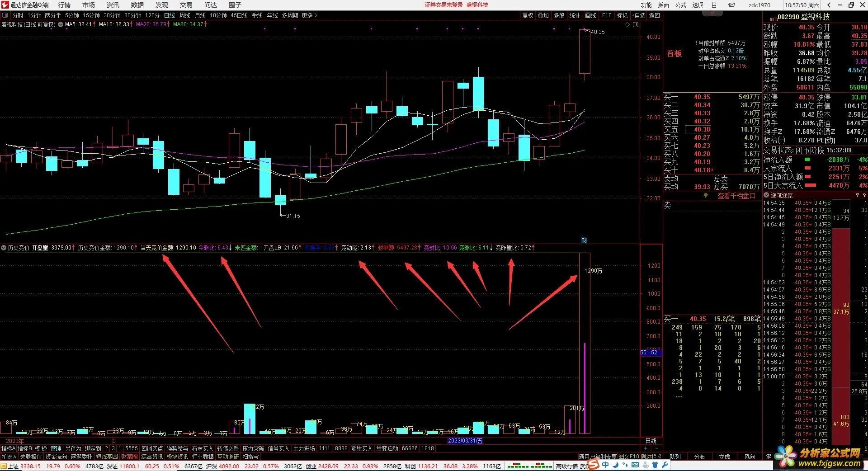This screenshot has height=471, width=868.
Task: Select the 主力进场 indicator
Action: [x=304, y=448]
